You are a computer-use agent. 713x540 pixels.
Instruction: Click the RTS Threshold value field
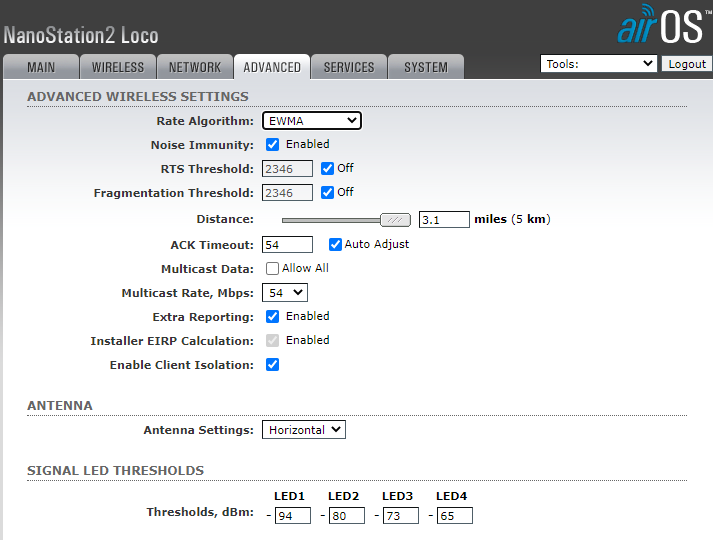tap(287, 169)
